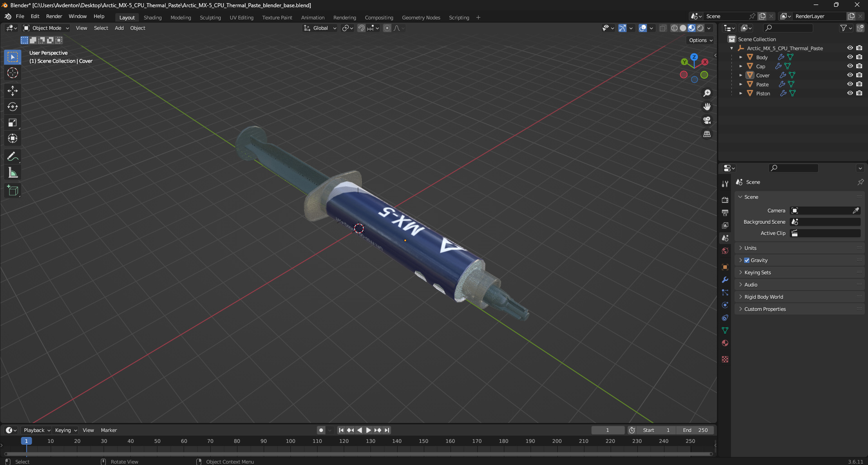Open the timeline Keying popover
The width and height of the screenshot is (868, 465).
click(66, 430)
